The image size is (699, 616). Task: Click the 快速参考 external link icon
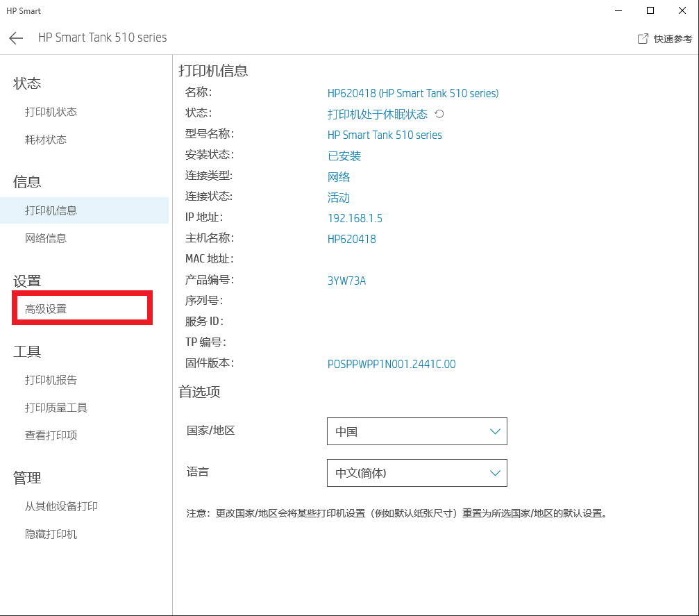pyautogui.click(x=643, y=39)
